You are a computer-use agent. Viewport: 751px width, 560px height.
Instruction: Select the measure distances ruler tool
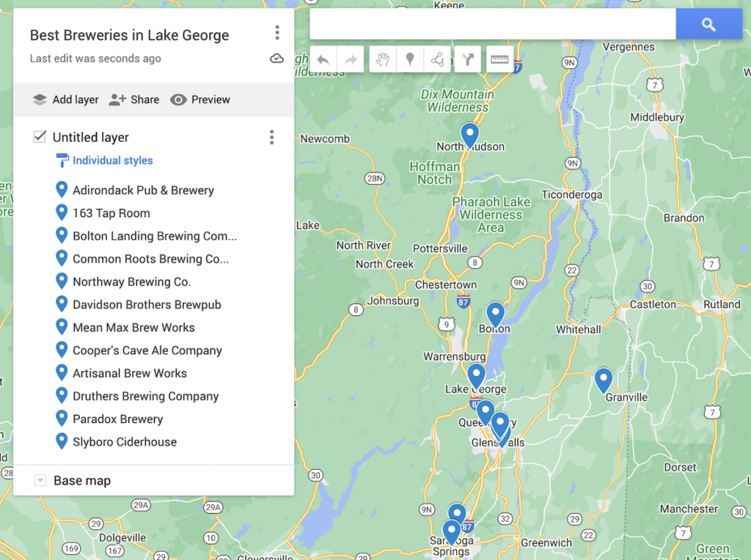pos(499,59)
